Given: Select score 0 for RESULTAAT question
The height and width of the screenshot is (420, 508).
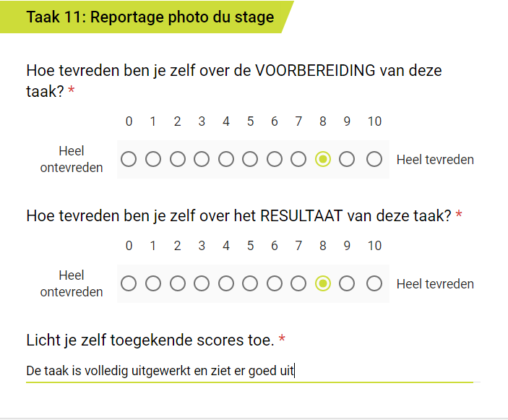Looking at the screenshot, I should 129,283.
